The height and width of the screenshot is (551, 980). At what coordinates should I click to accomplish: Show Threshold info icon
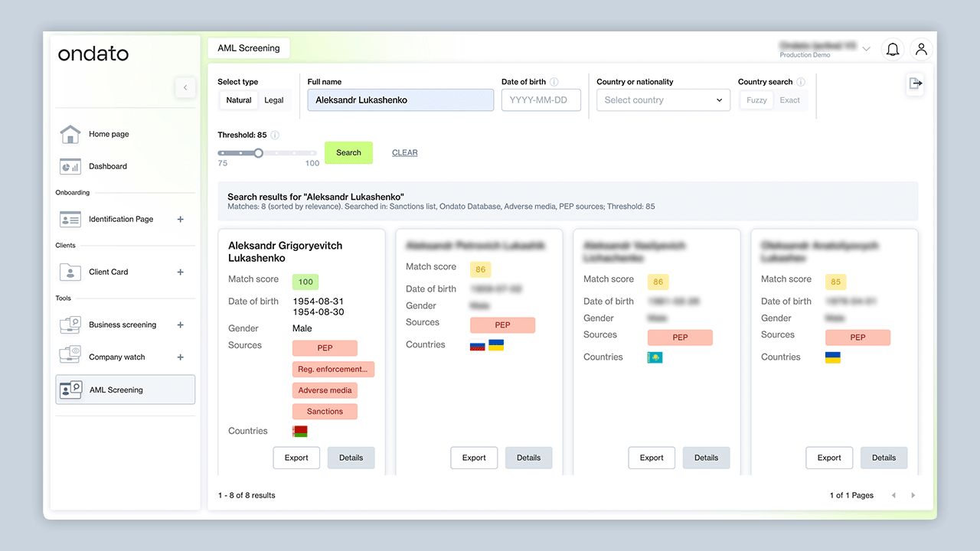pos(275,135)
